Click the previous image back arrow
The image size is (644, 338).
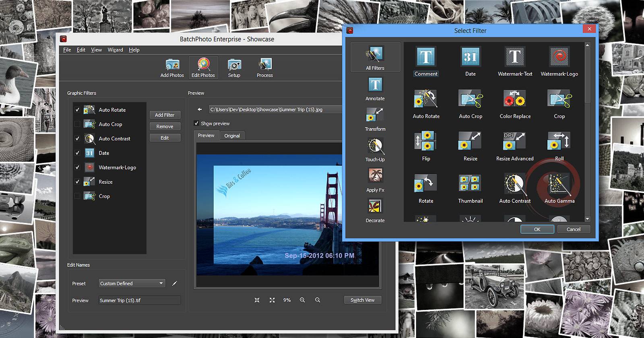pyautogui.click(x=200, y=109)
